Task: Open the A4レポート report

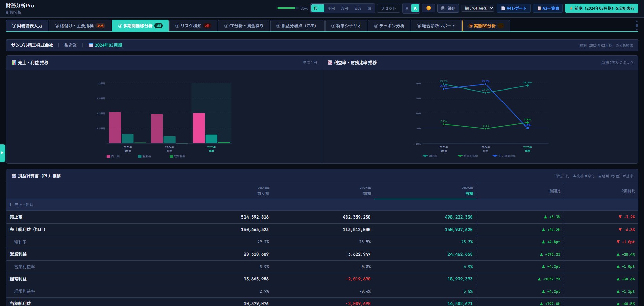Action: click(x=513, y=8)
